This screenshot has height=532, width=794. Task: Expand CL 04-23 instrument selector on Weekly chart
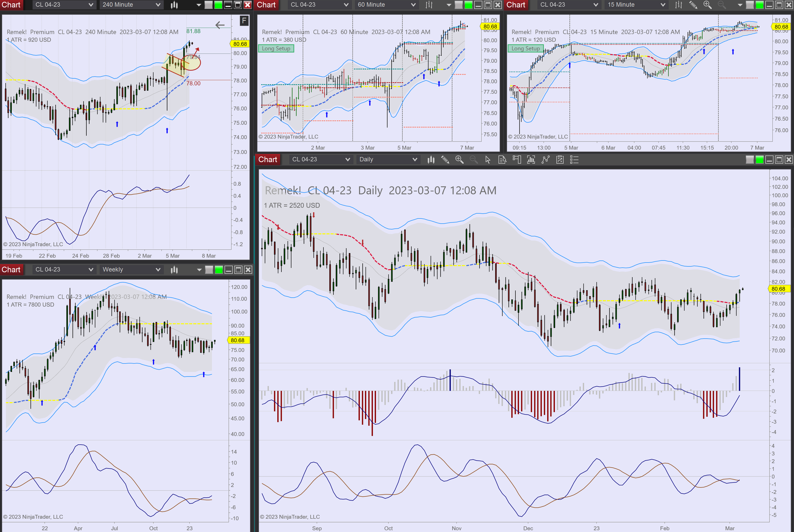(64, 270)
